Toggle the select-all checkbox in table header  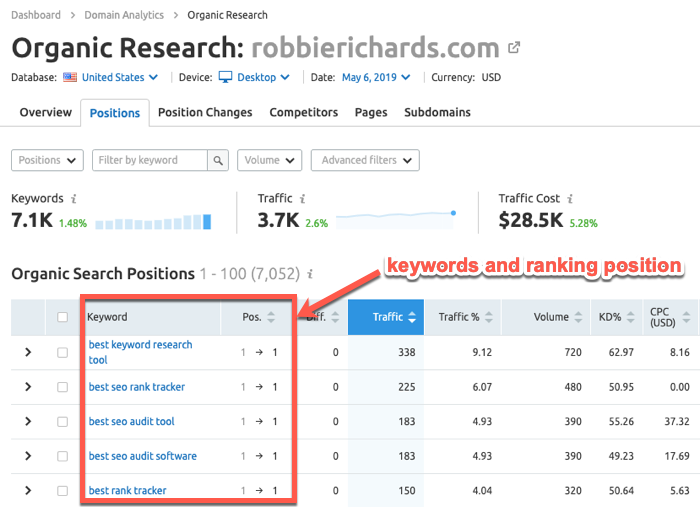click(x=62, y=317)
